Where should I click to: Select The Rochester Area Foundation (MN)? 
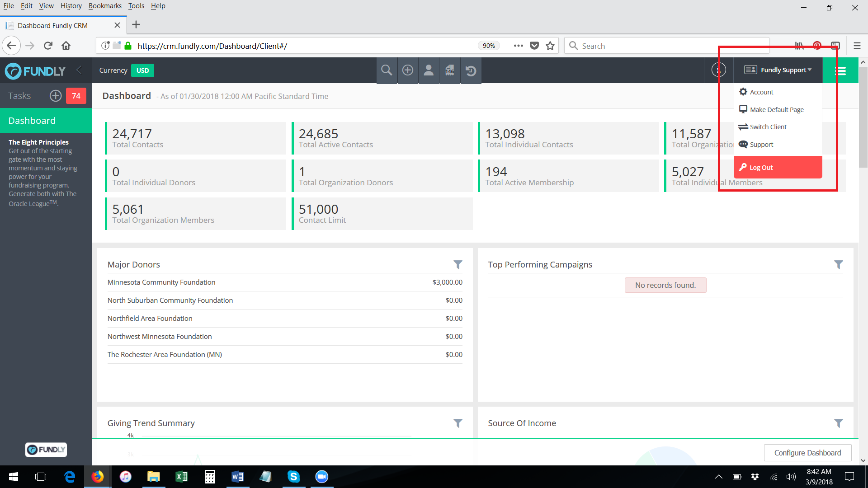(285, 355)
